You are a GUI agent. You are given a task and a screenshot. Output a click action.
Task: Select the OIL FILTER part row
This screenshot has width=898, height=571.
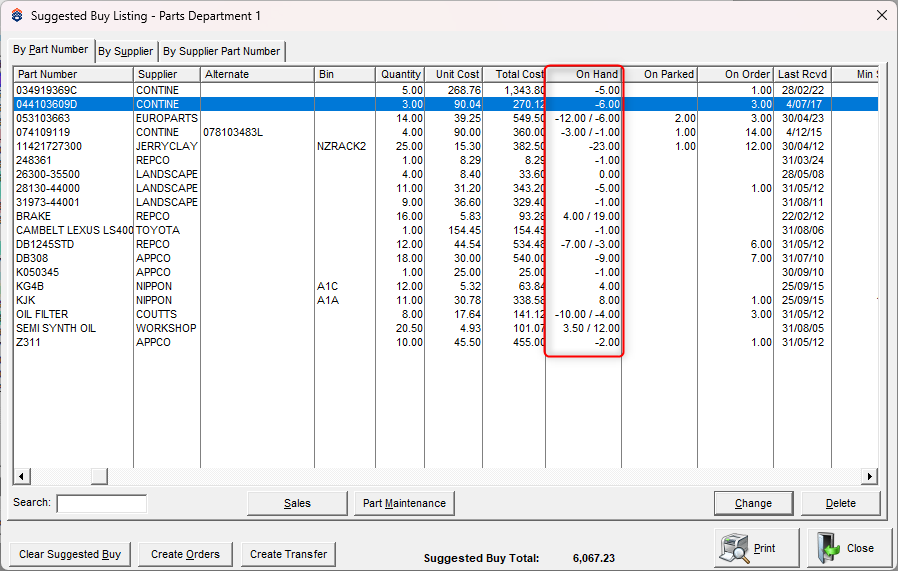click(x=72, y=314)
